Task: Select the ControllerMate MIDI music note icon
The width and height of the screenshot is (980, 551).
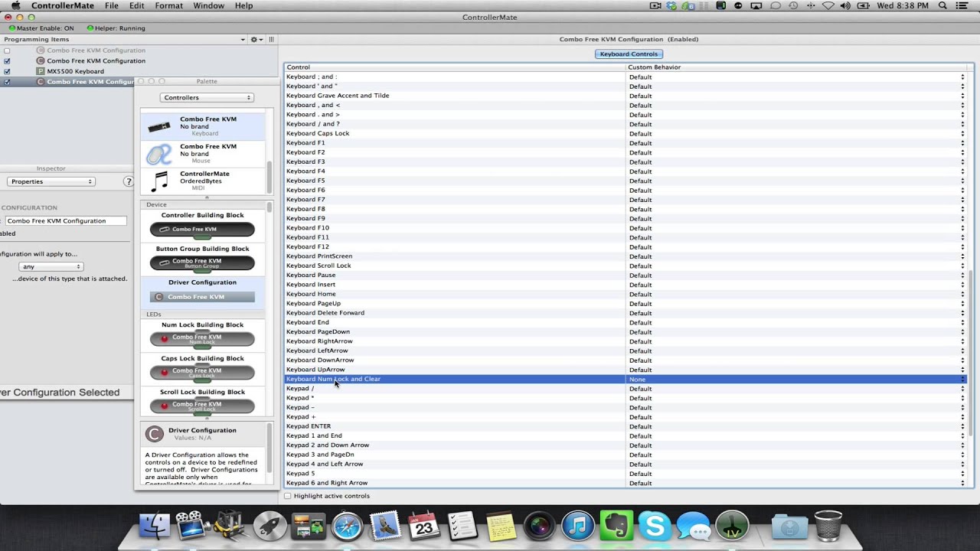Action: tap(159, 181)
